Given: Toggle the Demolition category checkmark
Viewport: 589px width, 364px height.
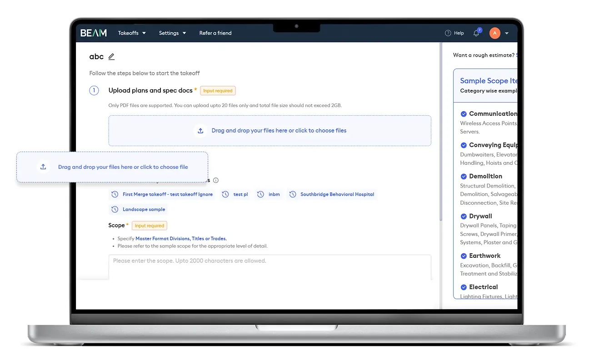Looking at the screenshot, I should [x=464, y=177].
